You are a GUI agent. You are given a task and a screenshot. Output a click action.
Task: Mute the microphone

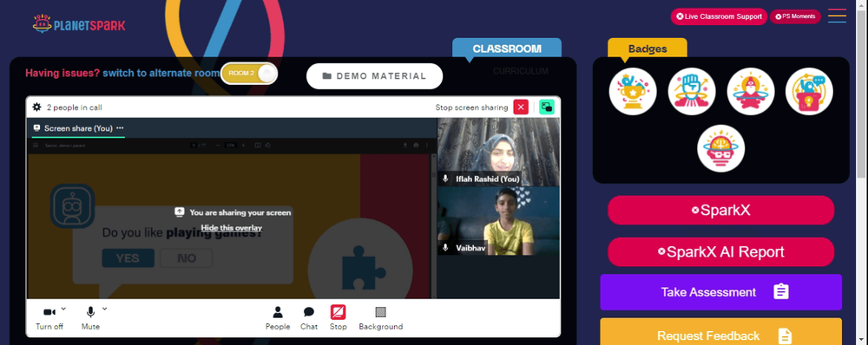tap(90, 319)
